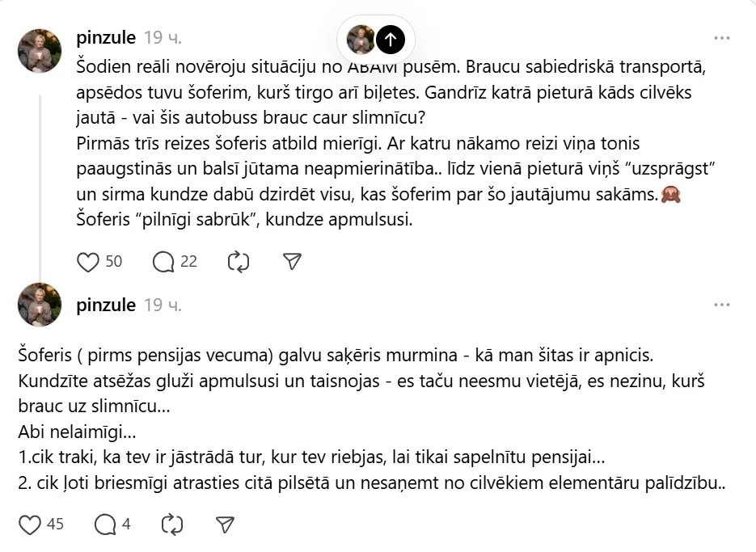The image size is (756, 552).
Task: Repost the second pinzule post
Action: [171, 525]
